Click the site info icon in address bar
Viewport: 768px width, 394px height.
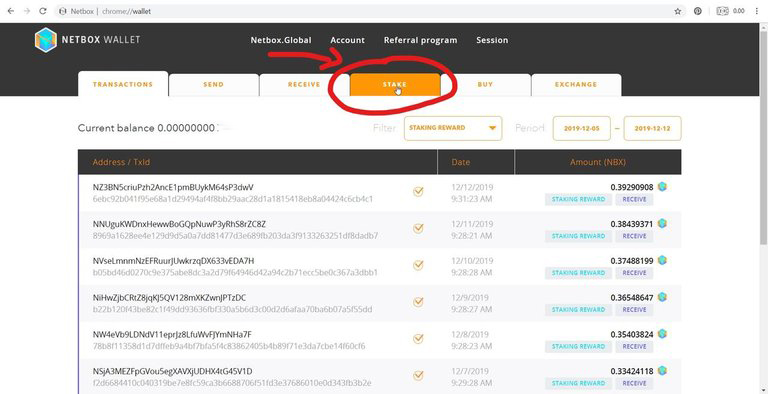[x=62, y=11]
